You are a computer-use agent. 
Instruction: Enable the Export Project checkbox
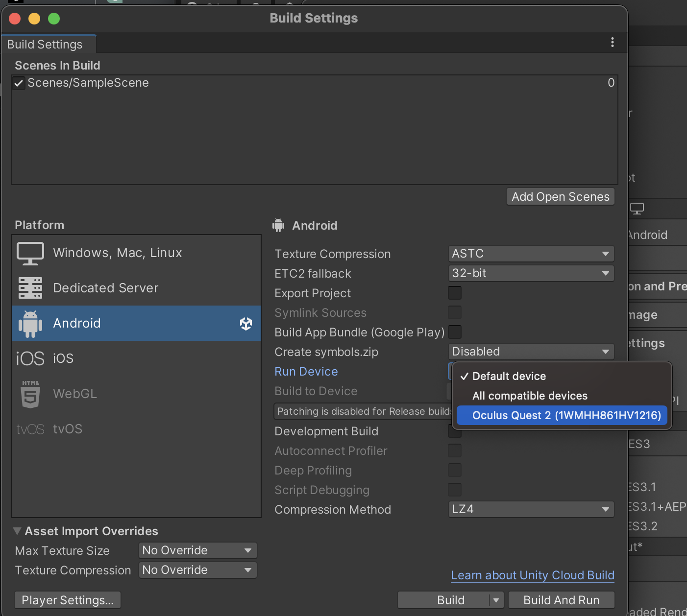tap(455, 293)
